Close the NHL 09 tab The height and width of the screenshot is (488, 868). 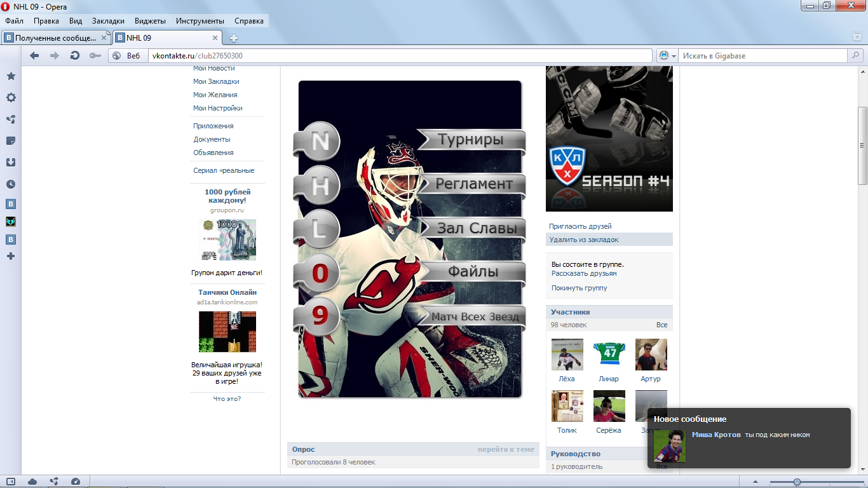(x=215, y=38)
